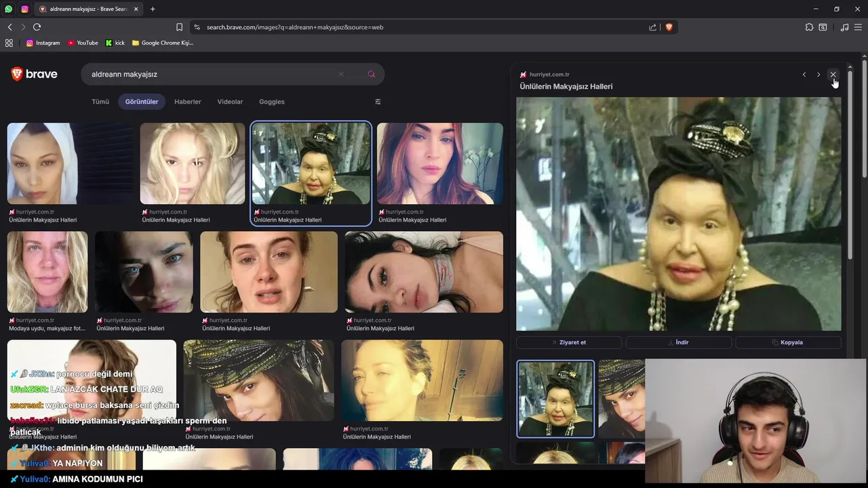This screenshot has height=488, width=868.
Task: Click the İndir download button
Action: 678,342
